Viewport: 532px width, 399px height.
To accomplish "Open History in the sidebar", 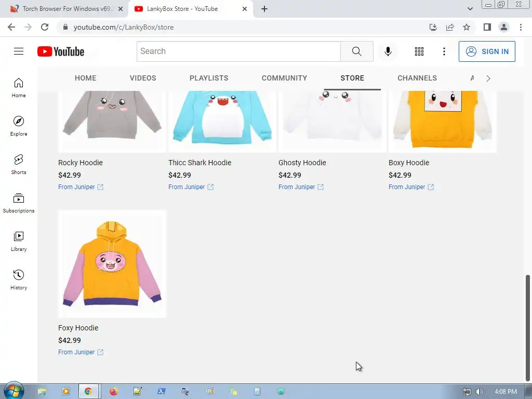I will [19, 280].
